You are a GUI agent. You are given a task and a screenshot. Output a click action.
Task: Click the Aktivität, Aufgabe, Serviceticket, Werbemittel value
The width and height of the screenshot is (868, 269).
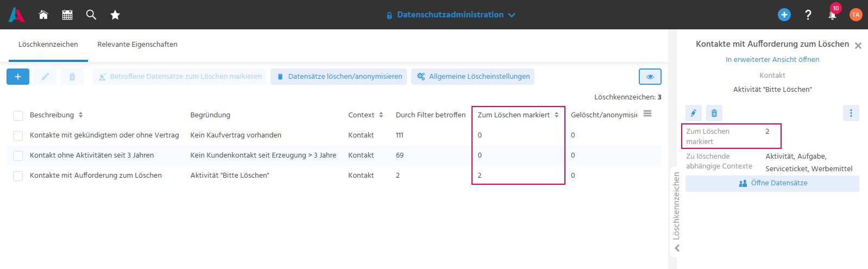[809, 162]
